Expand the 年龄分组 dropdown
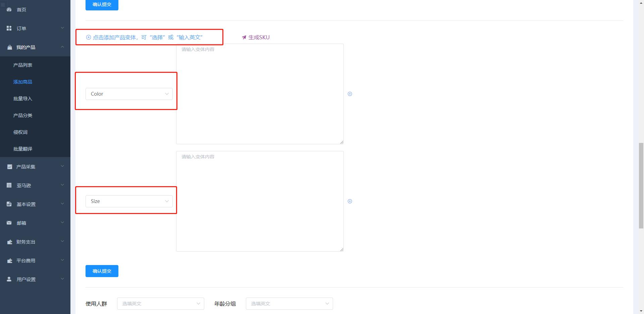 (x=289, y=304)
